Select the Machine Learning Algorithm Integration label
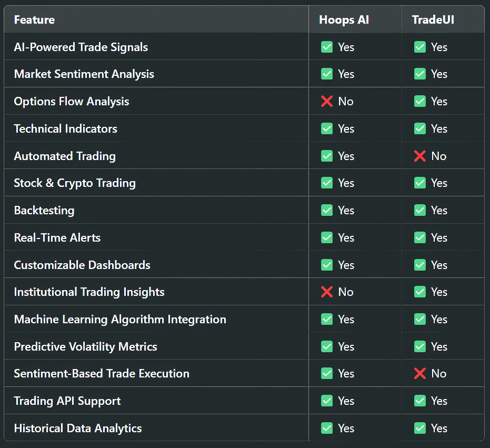The width and height of the screenshot is (490, 448). [121, 320]
